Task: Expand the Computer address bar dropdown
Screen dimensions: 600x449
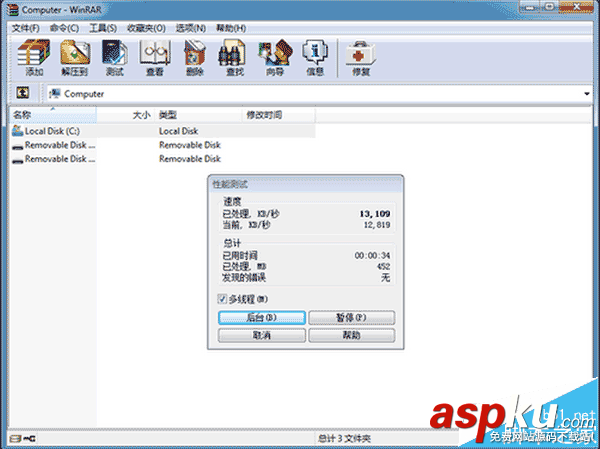Action: pos(587,94)
